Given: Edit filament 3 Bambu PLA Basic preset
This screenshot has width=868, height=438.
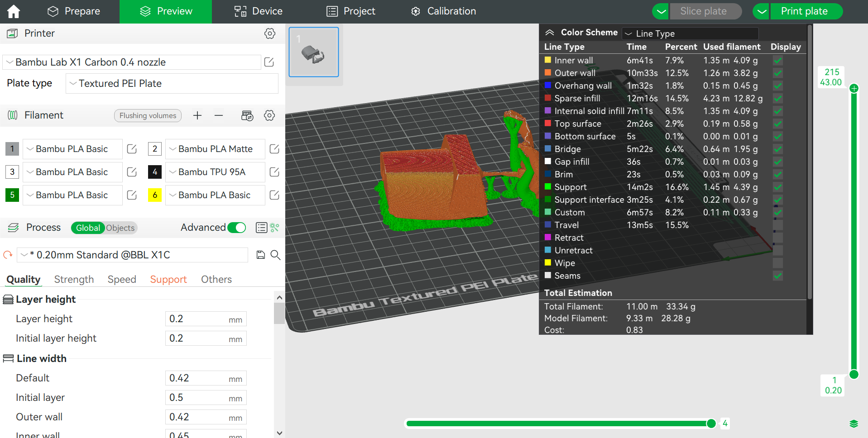Looking at the screenshot, I should [x=132, y=172].
